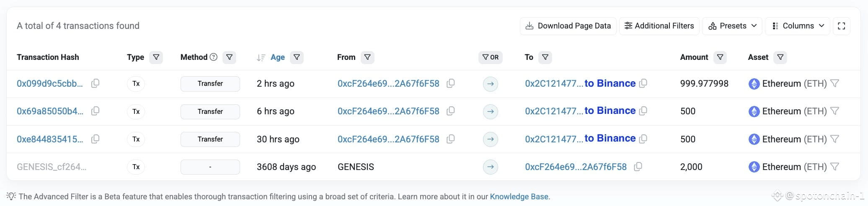Open the Method column filter

click(229, 57)
